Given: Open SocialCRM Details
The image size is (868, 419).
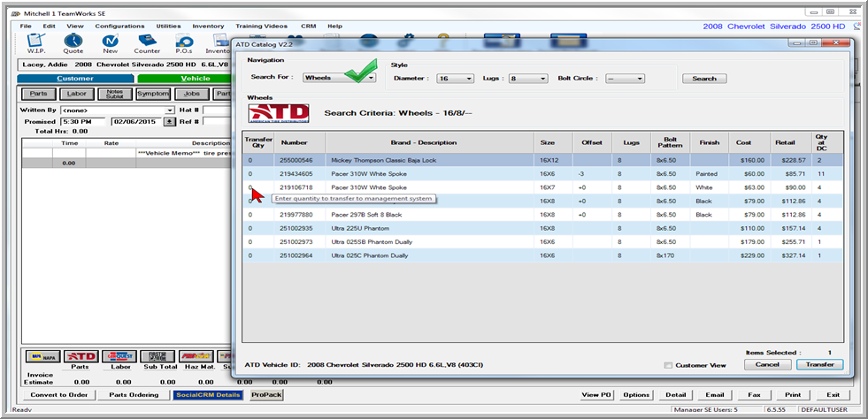Looking at the screenshot, I should [208, 394].
